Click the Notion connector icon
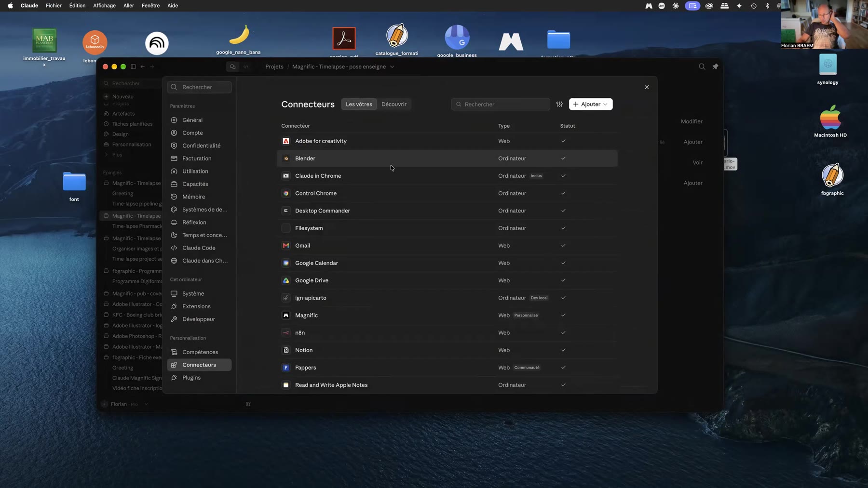This screenshot has width=868, height=488. click(x=286, y=350)
